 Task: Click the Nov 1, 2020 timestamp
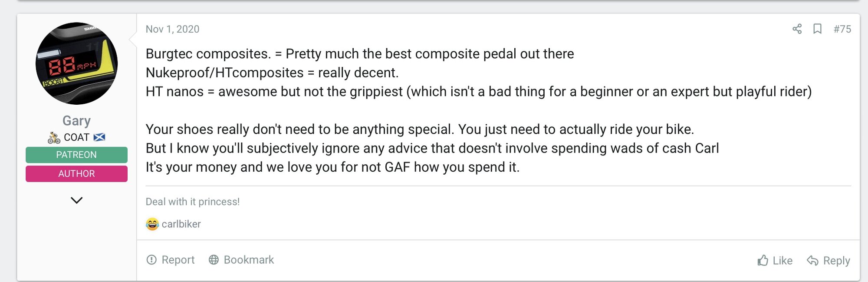point(172,29)
